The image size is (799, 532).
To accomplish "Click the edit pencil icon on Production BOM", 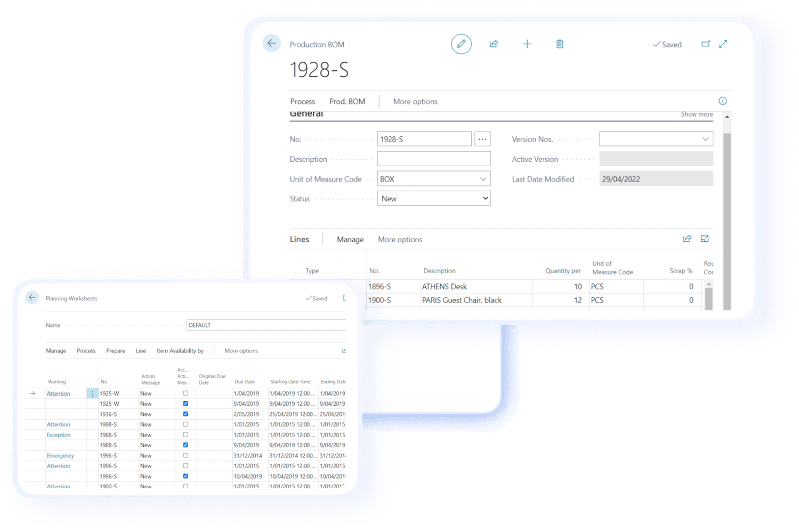I will pos(461,44).
